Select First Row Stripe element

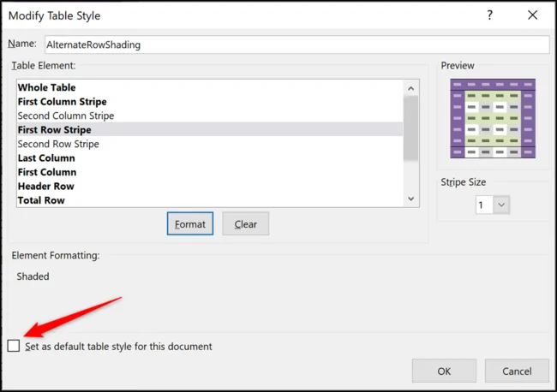coord(54,130)
